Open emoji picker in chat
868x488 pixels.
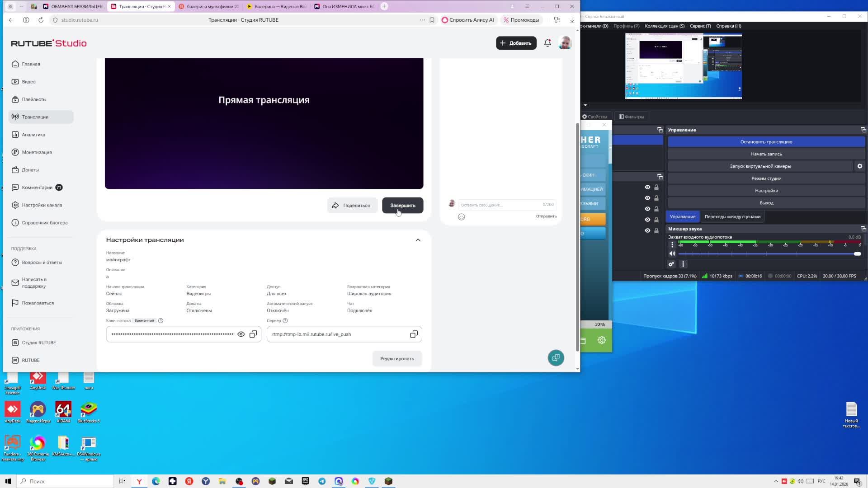[x=461, y=217]
